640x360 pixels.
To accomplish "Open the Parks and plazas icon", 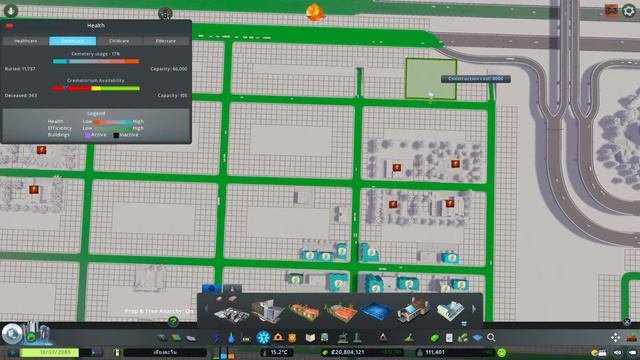I will click(342, 338).
